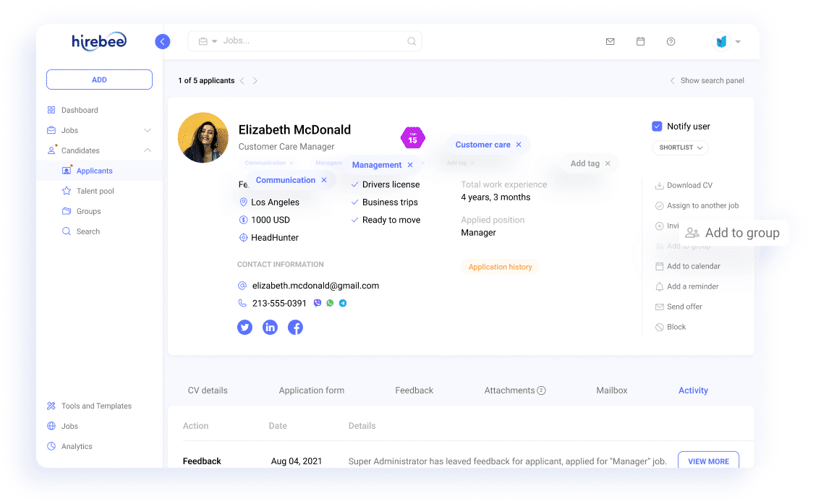The image size is (813, 504).
Task: Remove the Management tag
Action: coord(409,164)
